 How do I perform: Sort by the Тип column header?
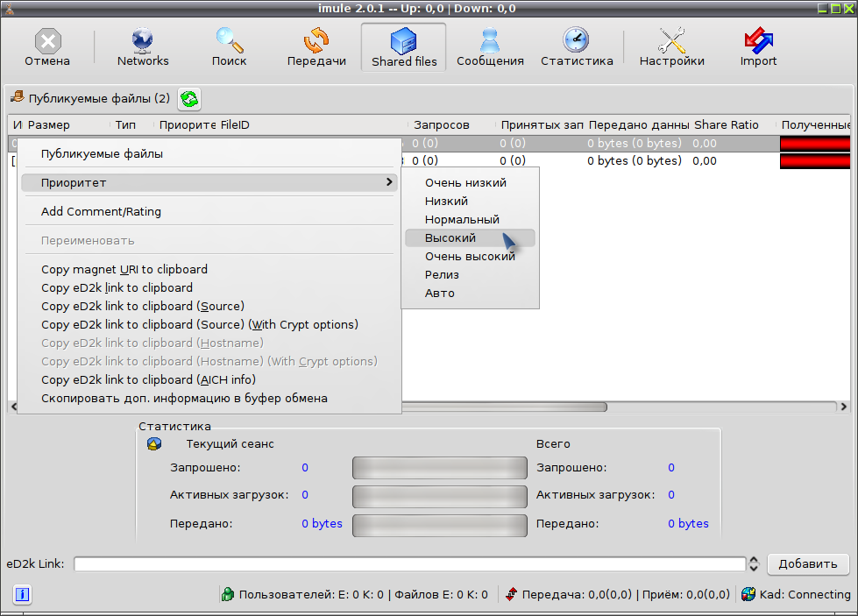tap(131, 124)
